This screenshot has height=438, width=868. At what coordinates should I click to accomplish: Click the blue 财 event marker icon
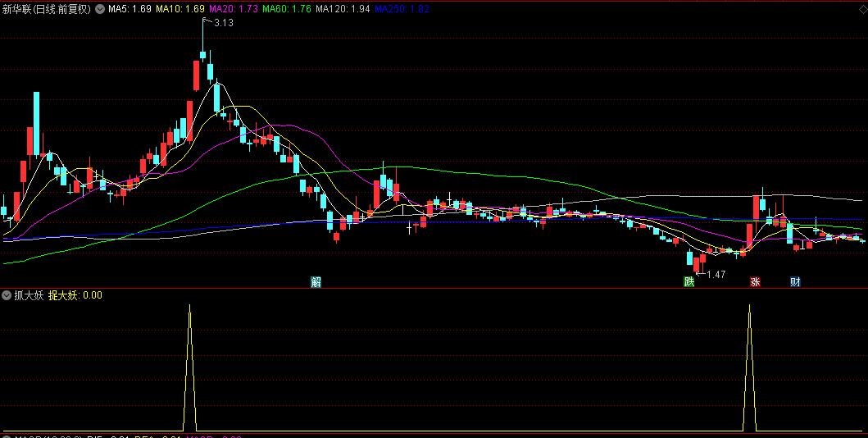(796, 282)
